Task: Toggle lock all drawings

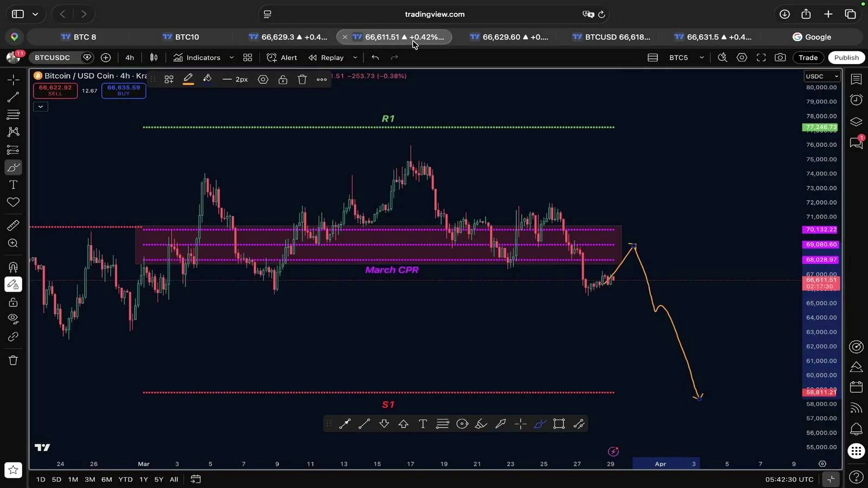Action: click(x=13, y=302)
